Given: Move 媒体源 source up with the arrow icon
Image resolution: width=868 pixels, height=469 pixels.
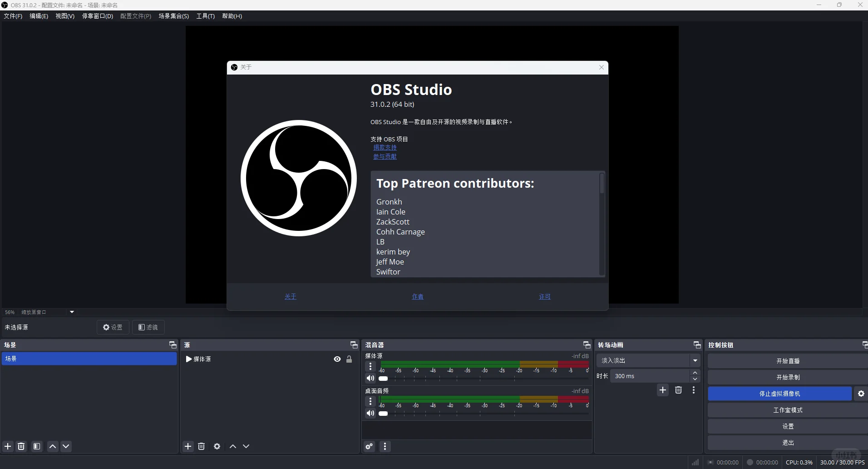Looking at the screenshot, I should (x=233, y=446).
